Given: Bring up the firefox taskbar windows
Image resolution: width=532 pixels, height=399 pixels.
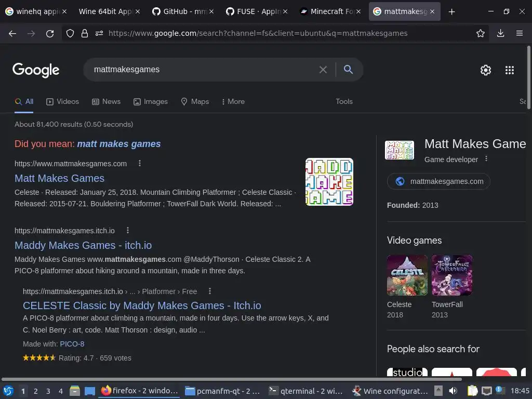Looking at the screenshot, I should point(140,391).
